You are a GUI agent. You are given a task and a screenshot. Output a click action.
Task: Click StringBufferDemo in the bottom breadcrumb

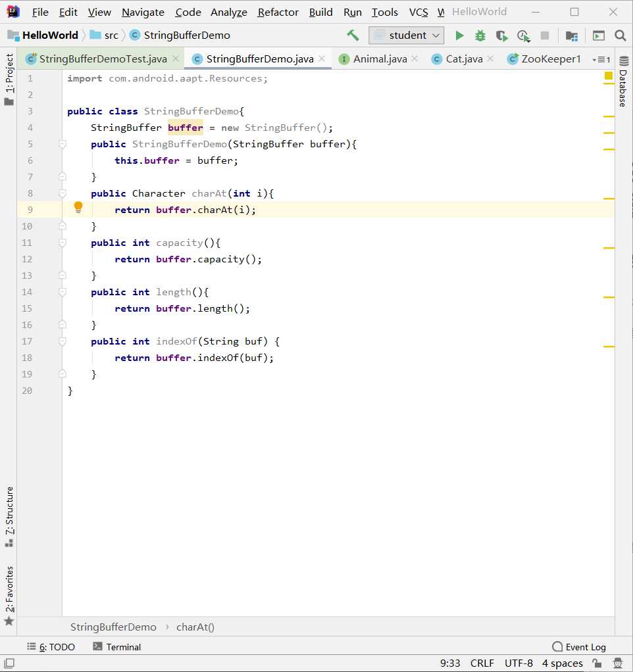[x=113, y=627]
